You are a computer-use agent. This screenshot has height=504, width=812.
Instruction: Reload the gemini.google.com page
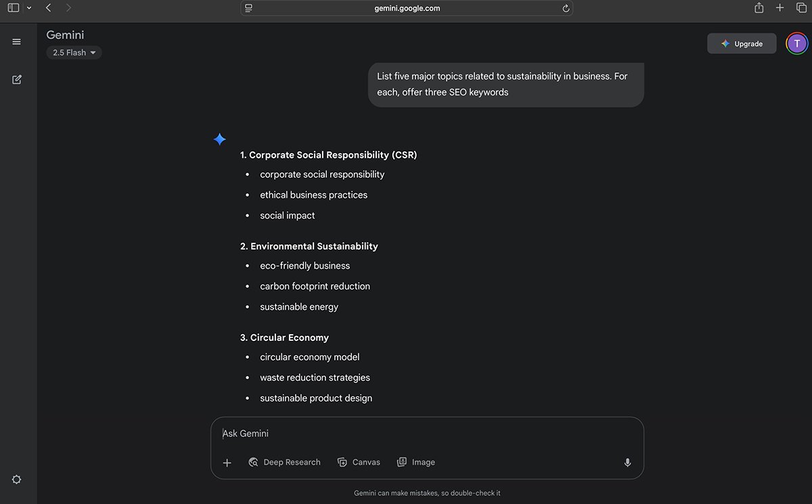[x=565, y=8]
